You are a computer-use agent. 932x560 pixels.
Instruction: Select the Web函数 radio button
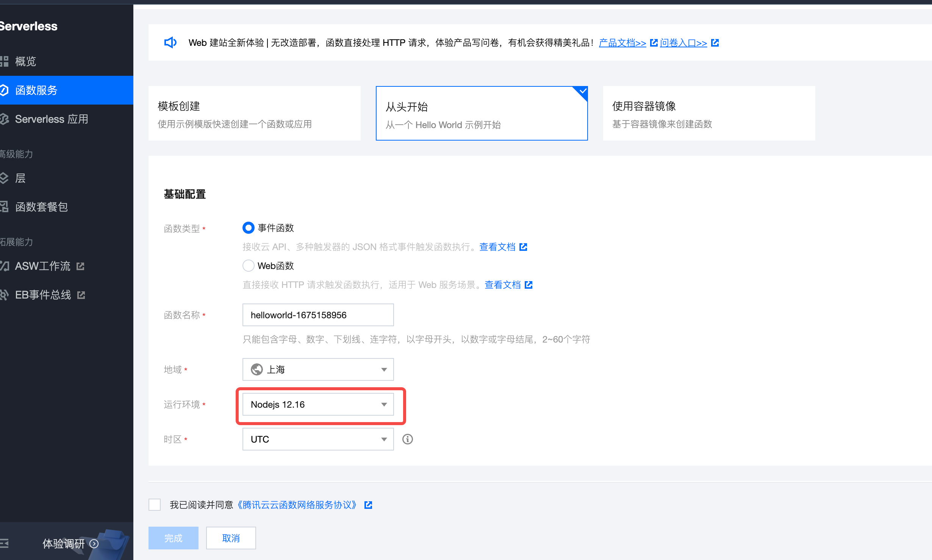(x=248, y=266)
